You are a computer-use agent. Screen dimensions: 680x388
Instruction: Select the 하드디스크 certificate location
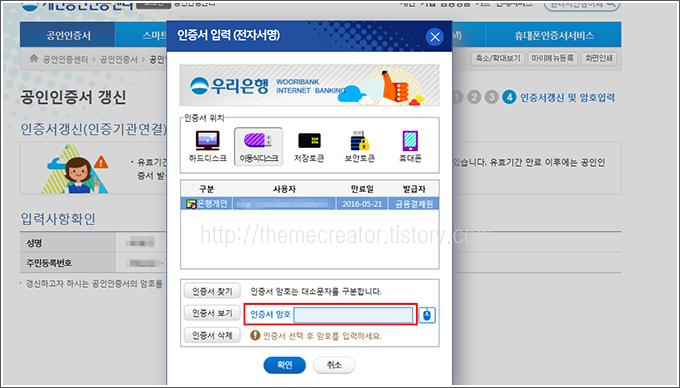(x=207, y=147)
